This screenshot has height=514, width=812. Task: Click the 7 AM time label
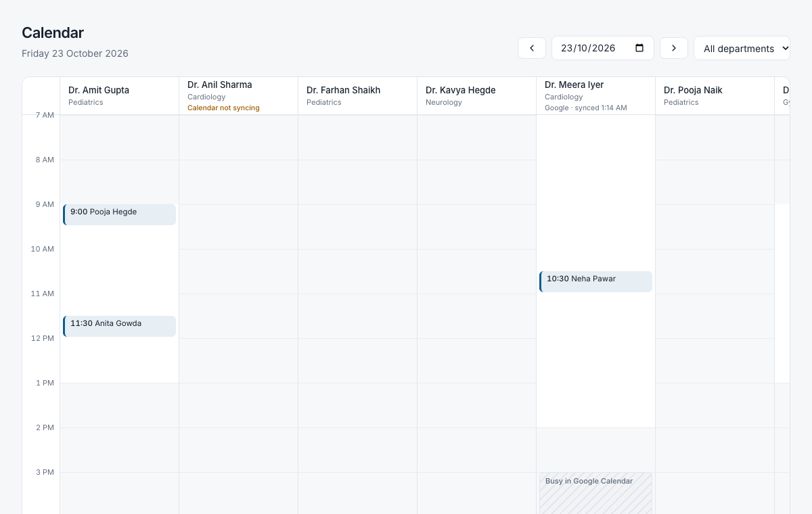[44, 115]
